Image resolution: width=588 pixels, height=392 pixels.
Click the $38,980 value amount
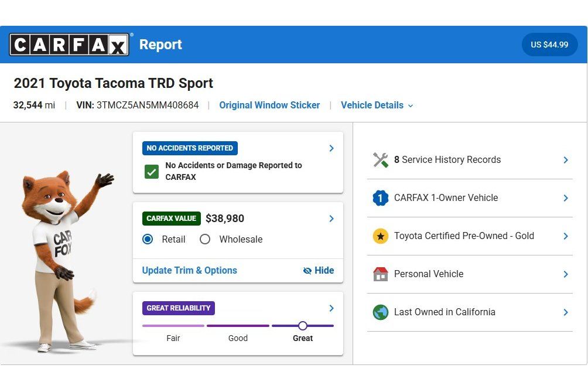[225, 219]
